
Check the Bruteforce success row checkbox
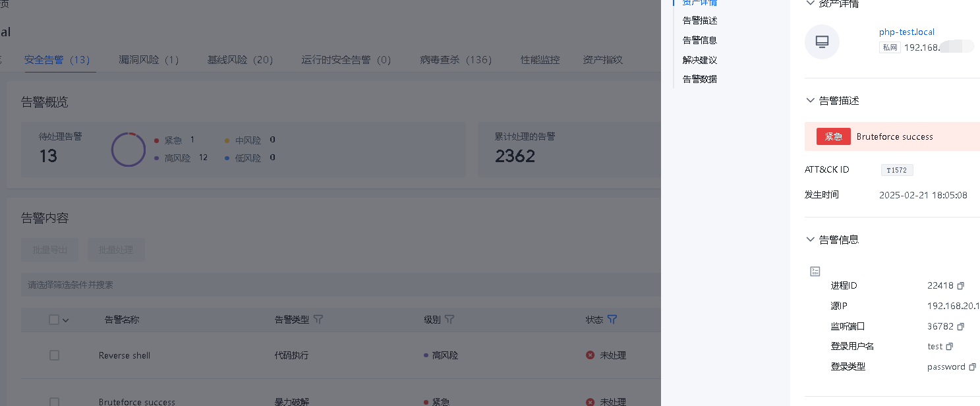click(x=54, y=401)
